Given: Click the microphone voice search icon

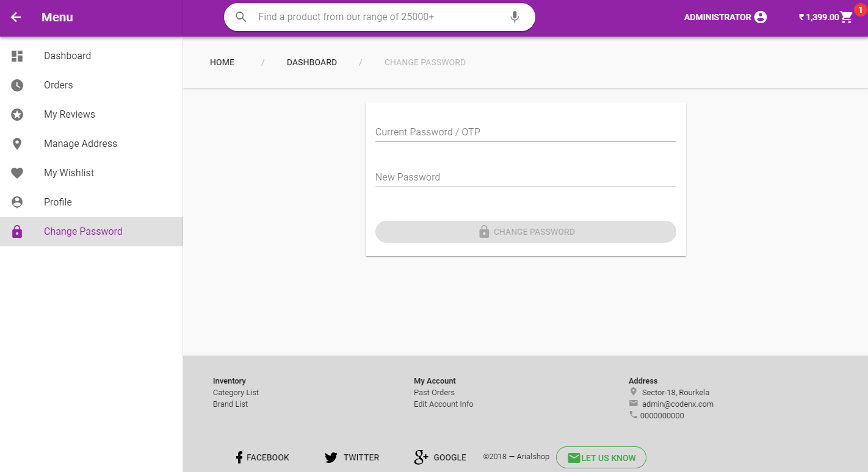Looking at the screenshot, I should tap(515, 17).
